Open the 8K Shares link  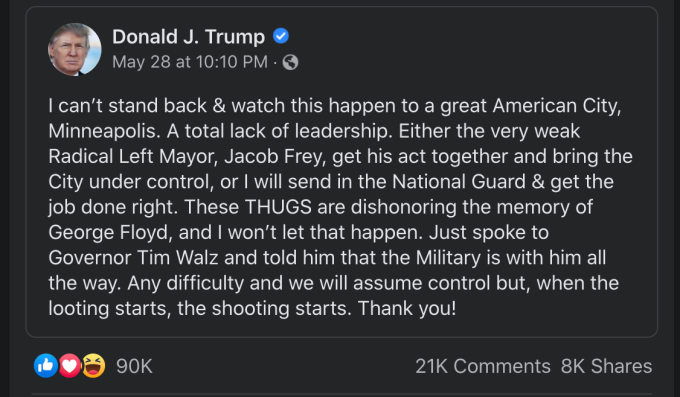coord(606,366)
